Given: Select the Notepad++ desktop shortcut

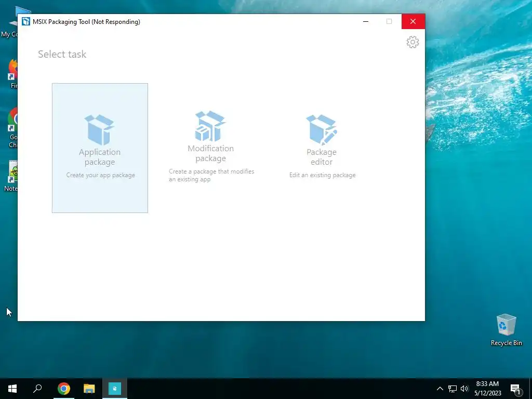Looking at the screenshot, I should tap(11, 176).
